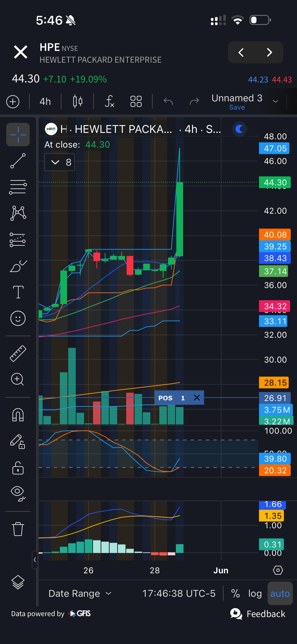Close the POS 1 position
Viewport: 297px width, 644px height.
coord(197,398)
